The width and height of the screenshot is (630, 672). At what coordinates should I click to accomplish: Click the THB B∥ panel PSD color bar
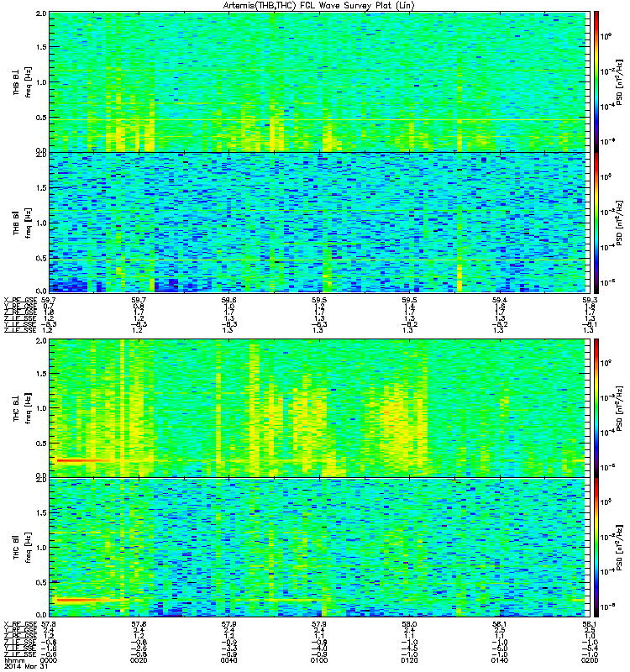click(596, 223)
